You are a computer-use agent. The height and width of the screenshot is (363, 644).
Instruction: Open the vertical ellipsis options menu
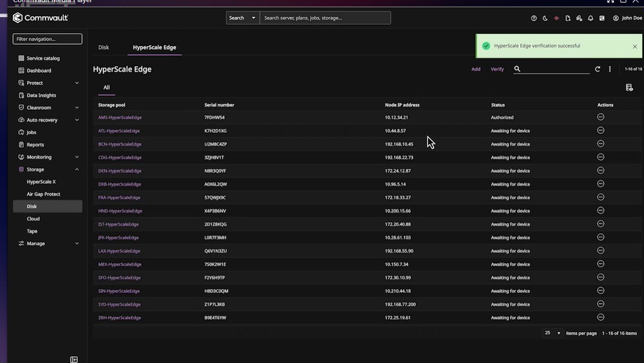click(x=610, y=69)
